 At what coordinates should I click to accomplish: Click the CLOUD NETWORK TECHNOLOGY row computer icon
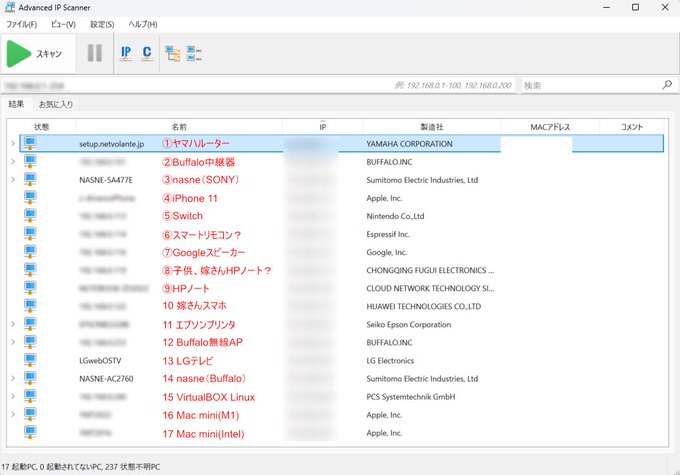(30, 288)
